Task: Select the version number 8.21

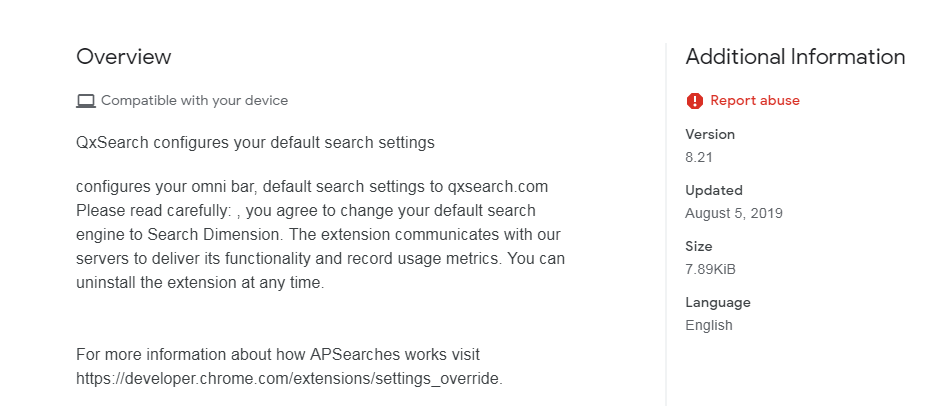Action: [x=699, y=158]
